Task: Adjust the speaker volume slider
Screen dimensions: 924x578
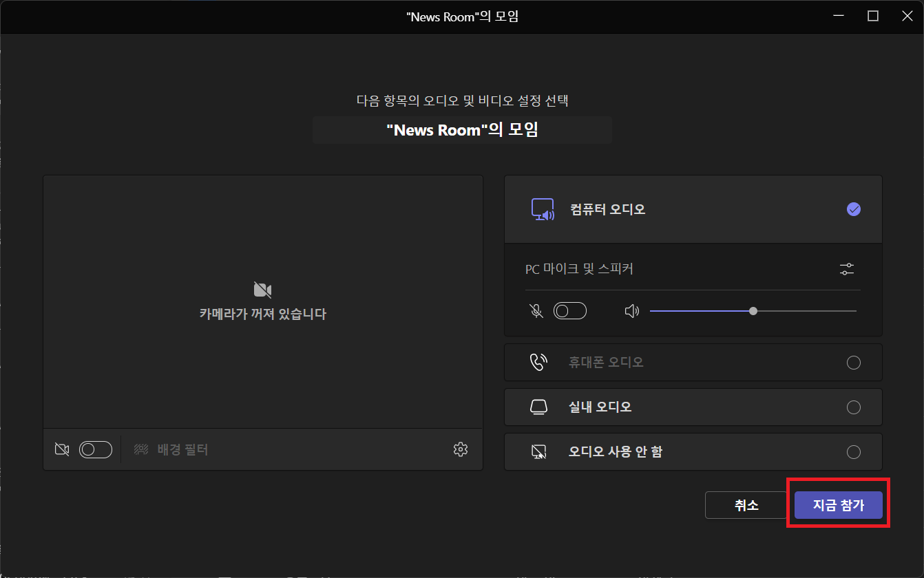Action: (x=753, y=311)
